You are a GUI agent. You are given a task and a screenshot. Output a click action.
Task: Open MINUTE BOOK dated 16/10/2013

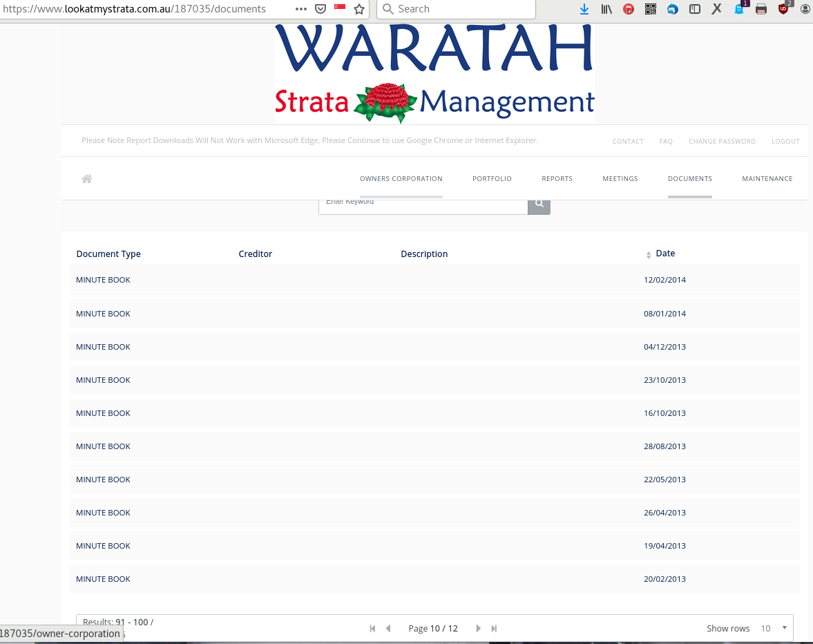pos(103,413)
